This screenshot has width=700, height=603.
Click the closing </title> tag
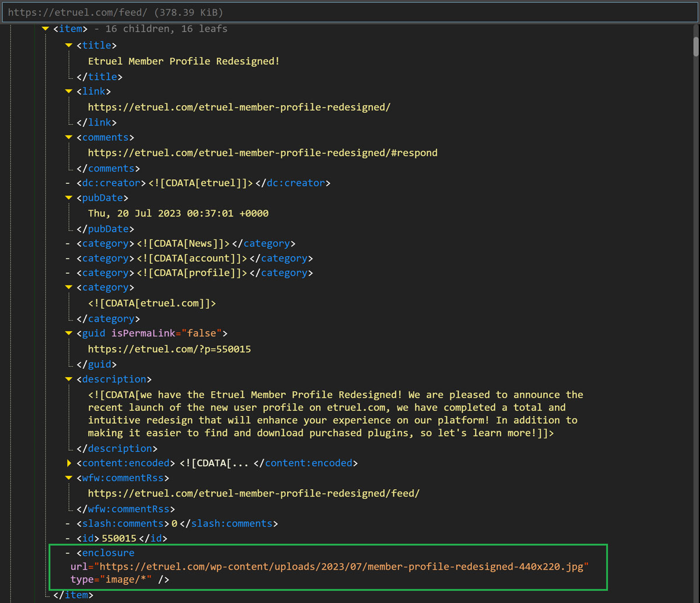[x=99, y=76]
